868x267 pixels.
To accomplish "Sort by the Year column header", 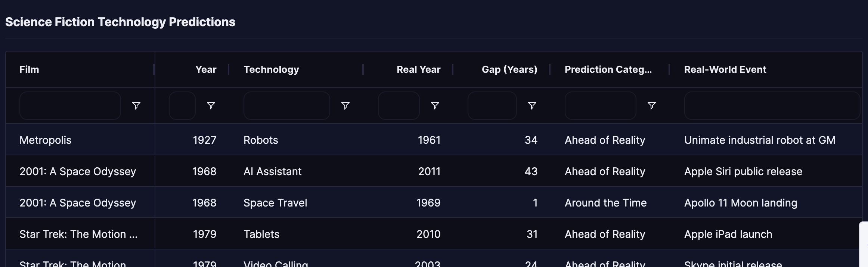I will [x=206, y=69].
